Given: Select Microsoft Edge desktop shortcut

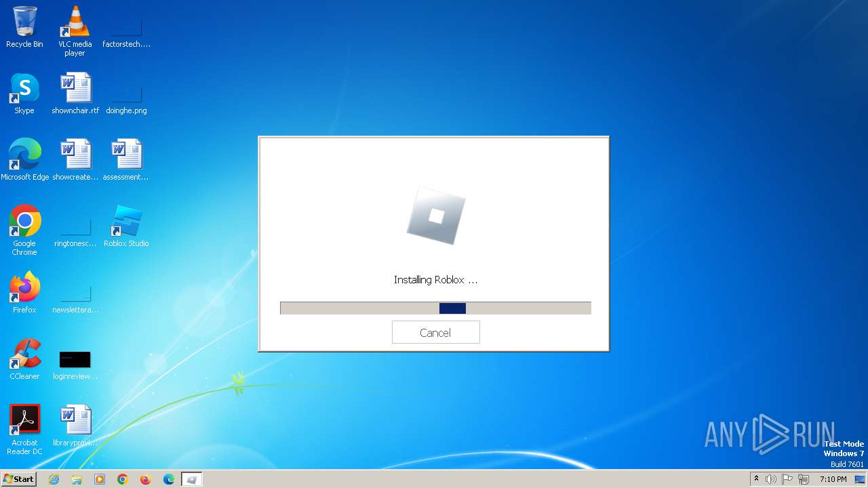Looking at the screenshot, I should [x=25, y=160].
